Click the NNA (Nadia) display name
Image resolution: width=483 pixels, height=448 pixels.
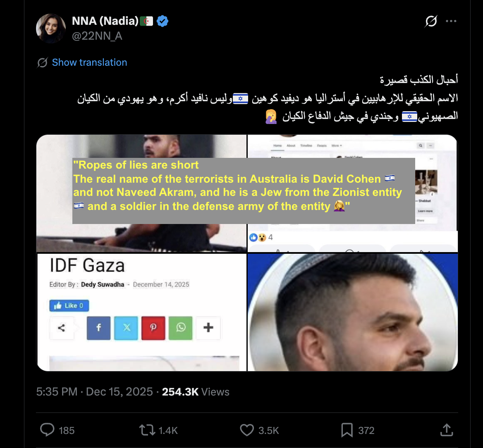pos(105,21)
